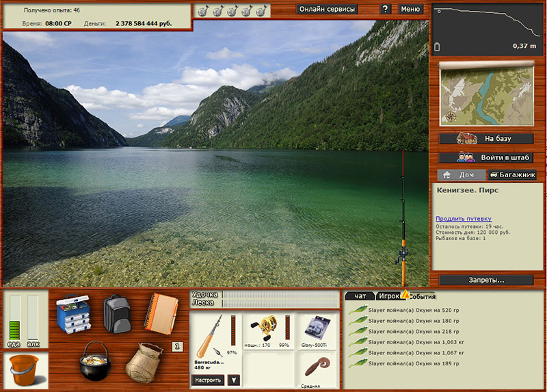The width and height of the screenshot is (547, 392).
Task: Open Онлайн сервисы menu
Action: click(x=327, y=9)
